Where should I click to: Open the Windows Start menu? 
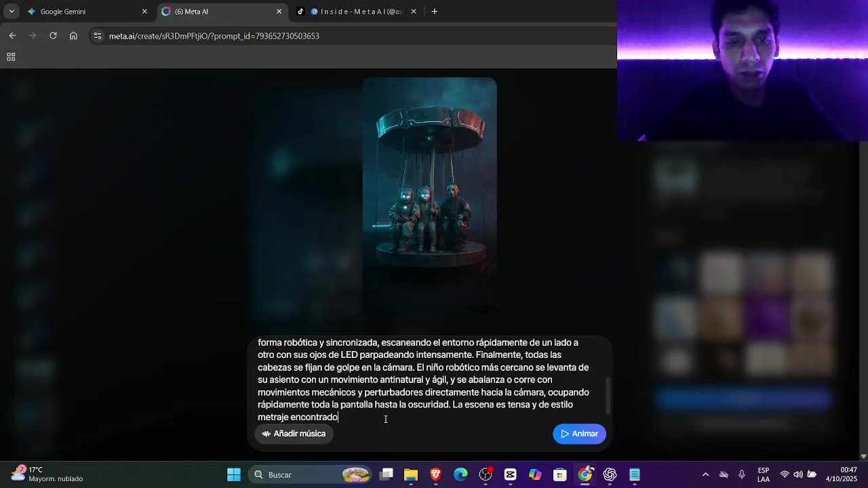(234, 474)
